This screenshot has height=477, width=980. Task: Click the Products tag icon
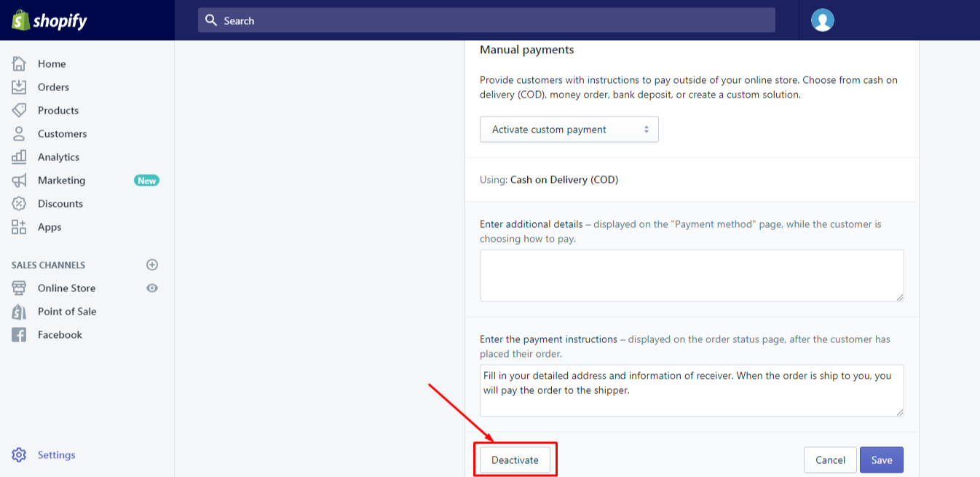[19, 110]
